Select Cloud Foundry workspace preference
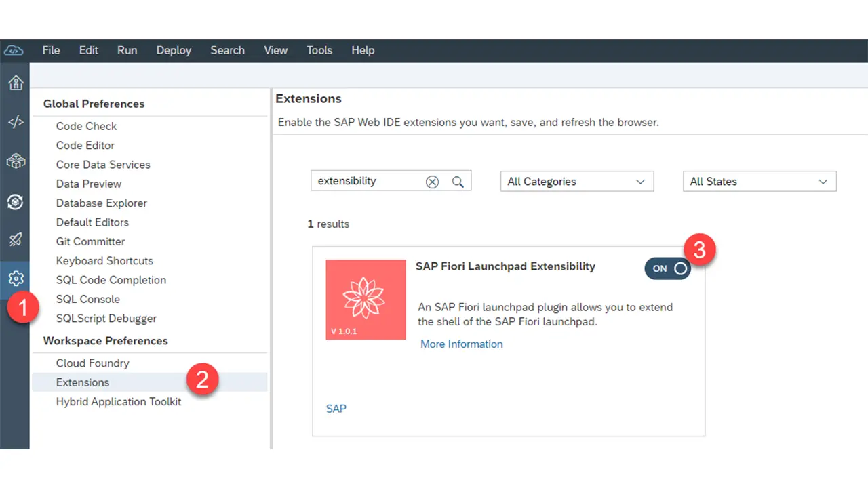This screenshot has height=488, width=868. (93, 363)
